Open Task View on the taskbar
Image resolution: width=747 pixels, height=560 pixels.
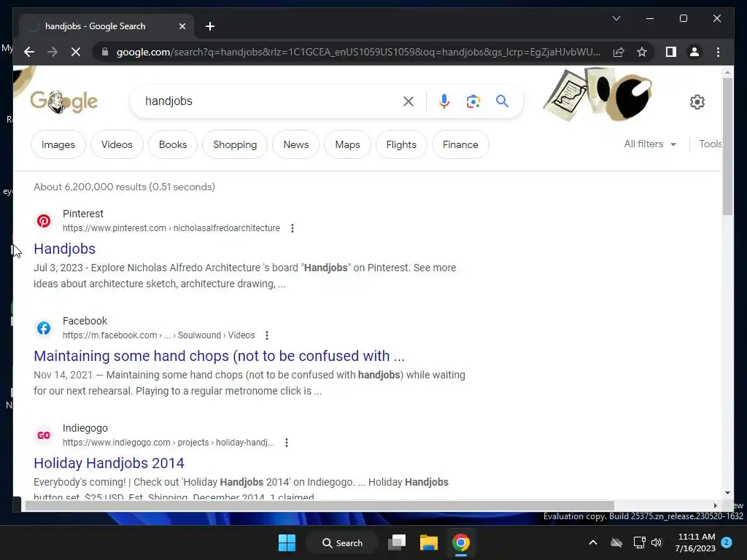[397, 542]
